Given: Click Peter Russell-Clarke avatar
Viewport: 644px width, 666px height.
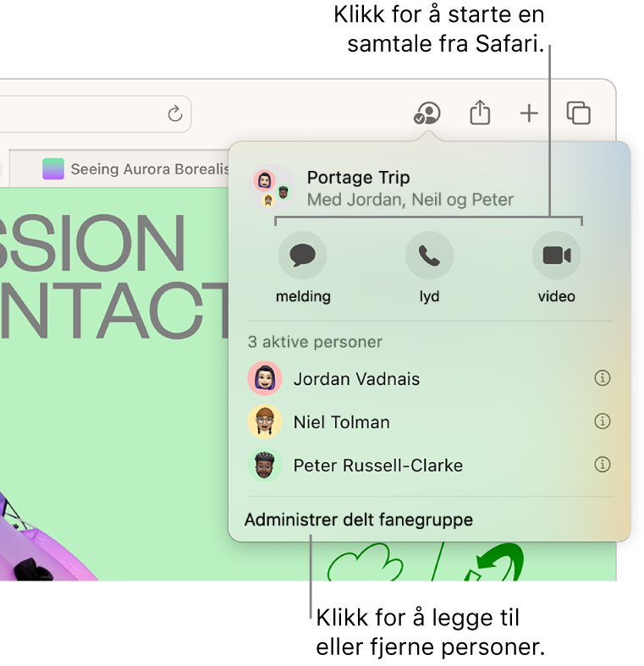Looking at the screenshot, I should pyautogui.click(x=265, y=465).
